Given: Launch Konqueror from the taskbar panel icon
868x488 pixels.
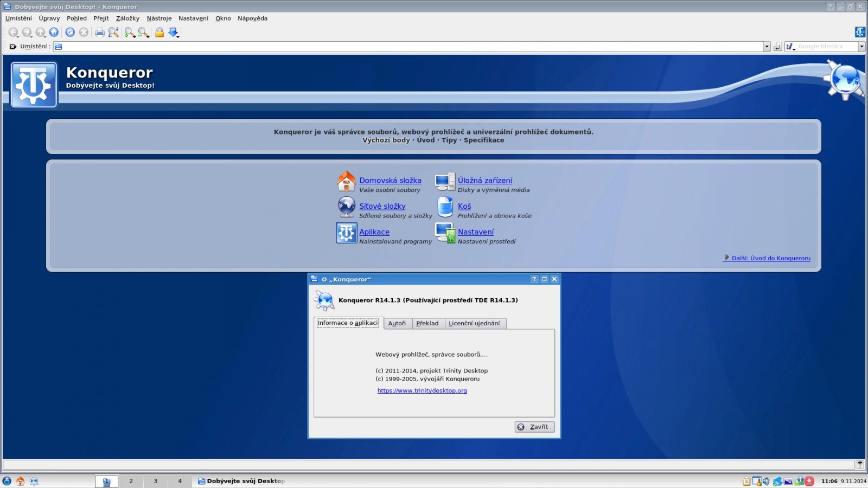Looking at the screenshot, I should tap(34, 481).
